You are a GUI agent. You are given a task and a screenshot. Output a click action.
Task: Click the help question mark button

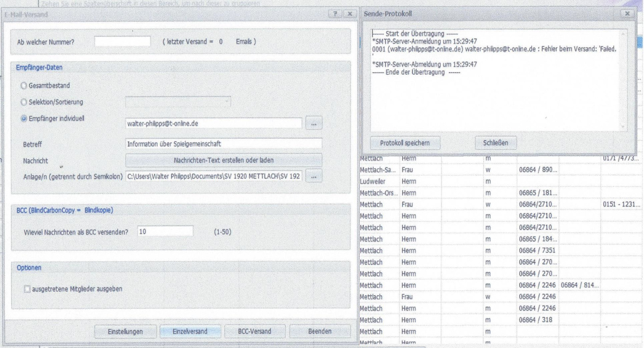click(335, 14)
